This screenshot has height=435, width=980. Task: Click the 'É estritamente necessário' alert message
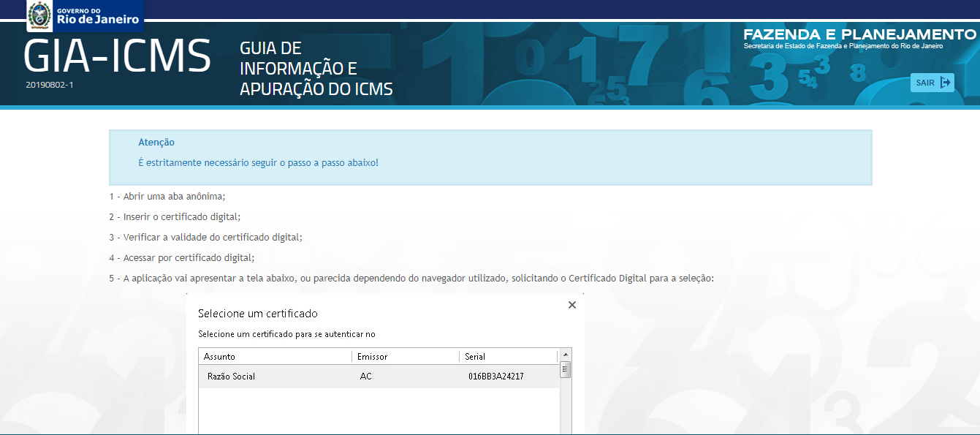click(258, 162)
